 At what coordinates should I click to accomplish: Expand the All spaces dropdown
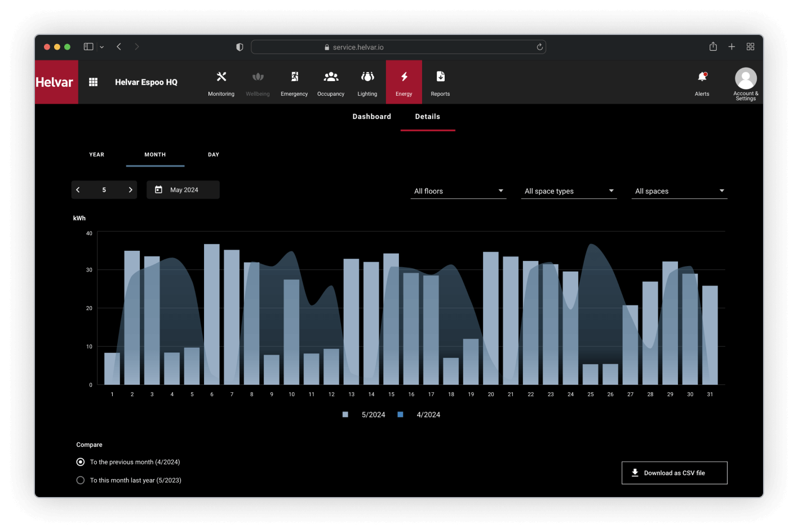coord(679,191)
